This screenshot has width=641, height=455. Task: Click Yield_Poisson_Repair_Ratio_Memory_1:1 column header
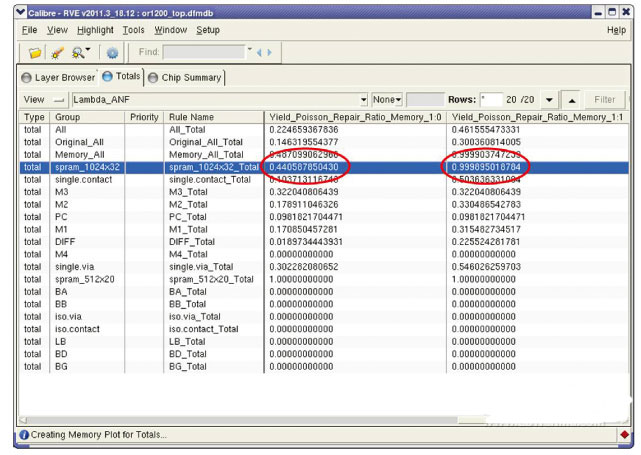click(x=537, y=117)
